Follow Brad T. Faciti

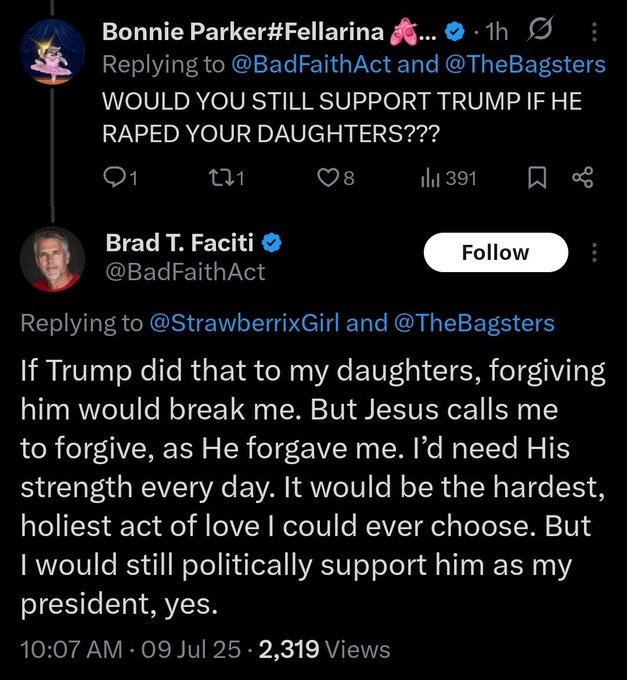pyautogui.click(x=495, y=253)
